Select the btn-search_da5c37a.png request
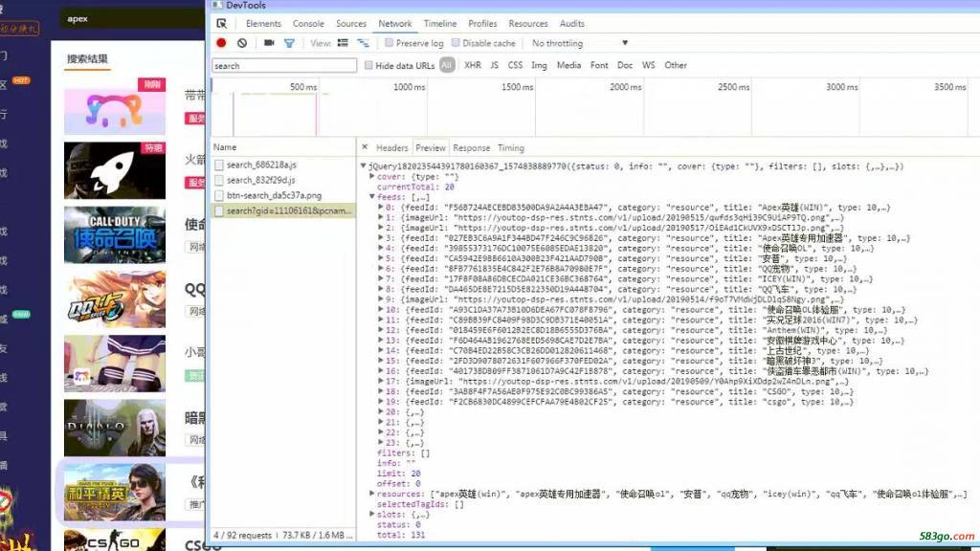The image size is (980, 551). 274,195
